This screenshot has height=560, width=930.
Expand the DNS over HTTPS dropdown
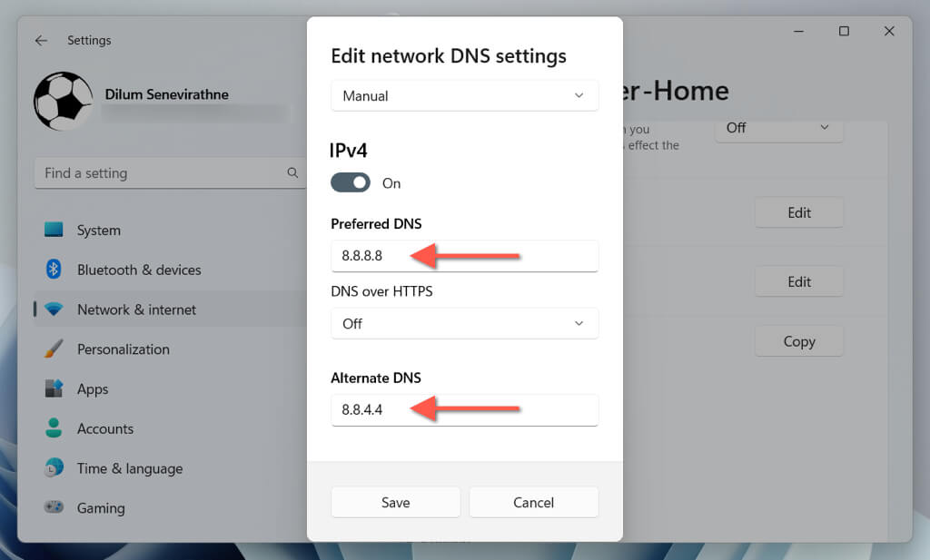point(464,323)
